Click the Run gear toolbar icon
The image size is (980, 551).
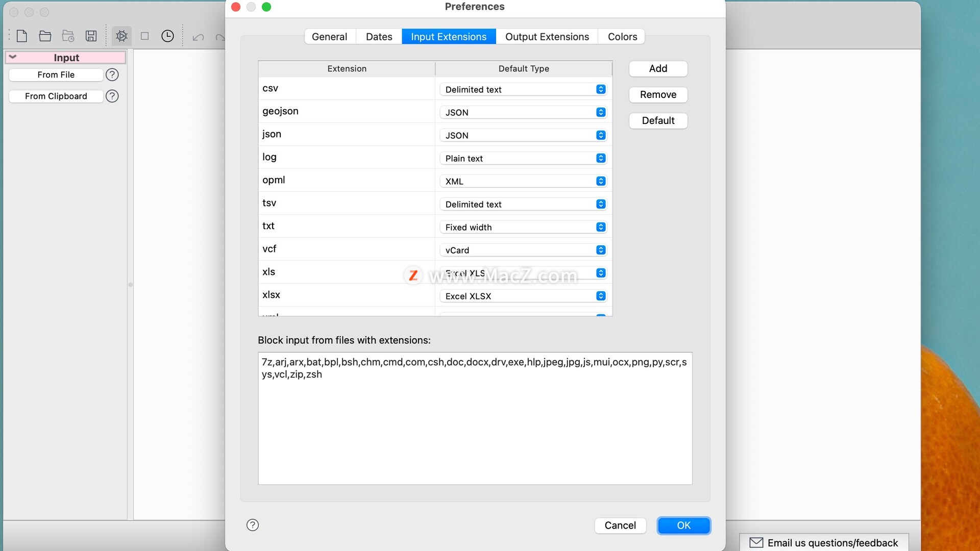(x=121, y=36)
